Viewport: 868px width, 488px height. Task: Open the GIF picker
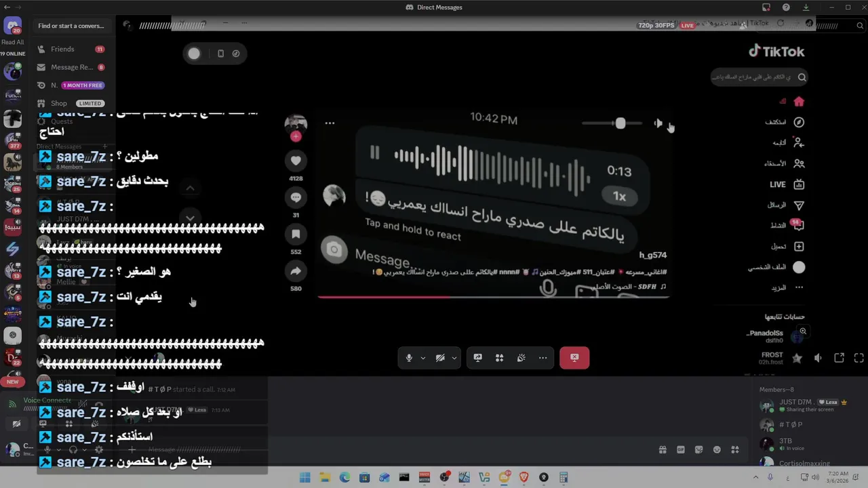681,449
